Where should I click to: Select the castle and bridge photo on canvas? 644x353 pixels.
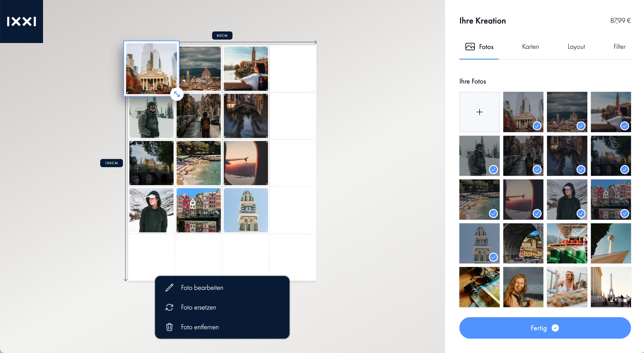151,163
